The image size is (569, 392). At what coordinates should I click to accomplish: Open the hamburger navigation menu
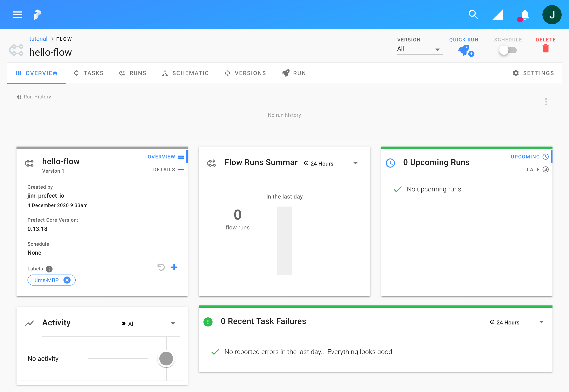pyautogui.click(x=17, y=15)
